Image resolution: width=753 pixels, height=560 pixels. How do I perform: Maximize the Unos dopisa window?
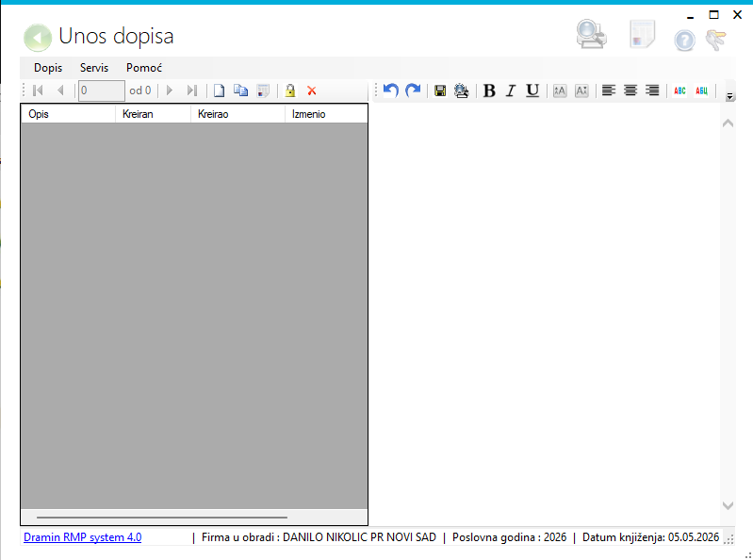pos(714,15)
